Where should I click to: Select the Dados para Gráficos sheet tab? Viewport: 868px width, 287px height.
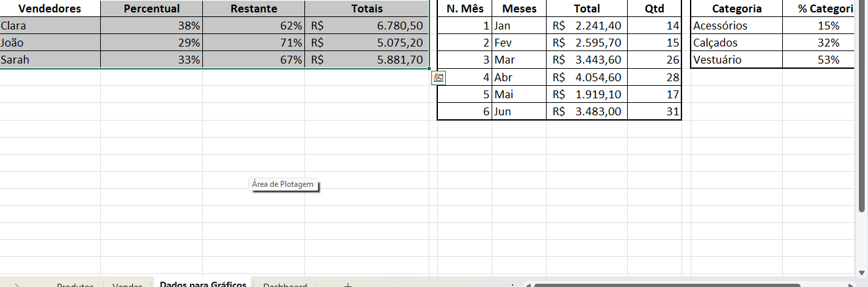point(203,284)
